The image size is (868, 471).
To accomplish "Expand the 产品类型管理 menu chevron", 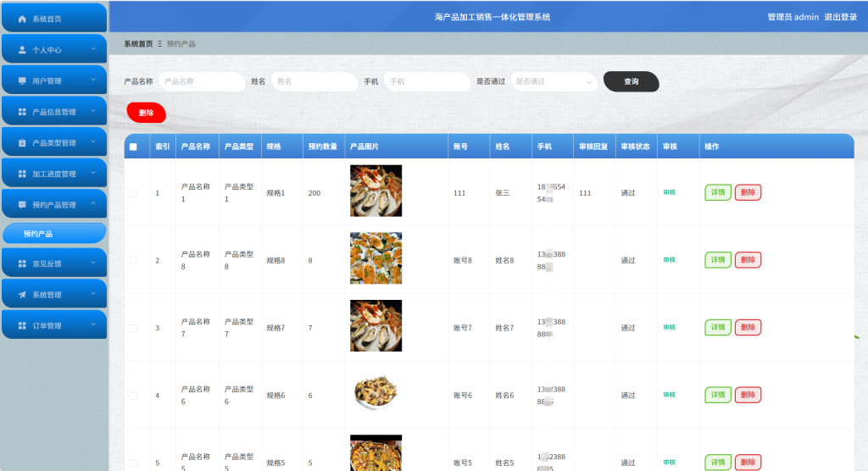I will coord(93,142).
